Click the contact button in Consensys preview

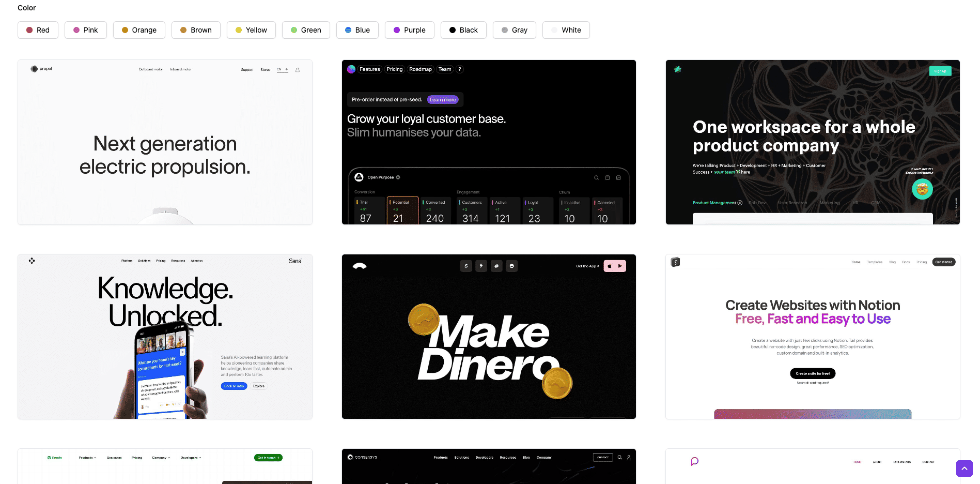(603, 457)
